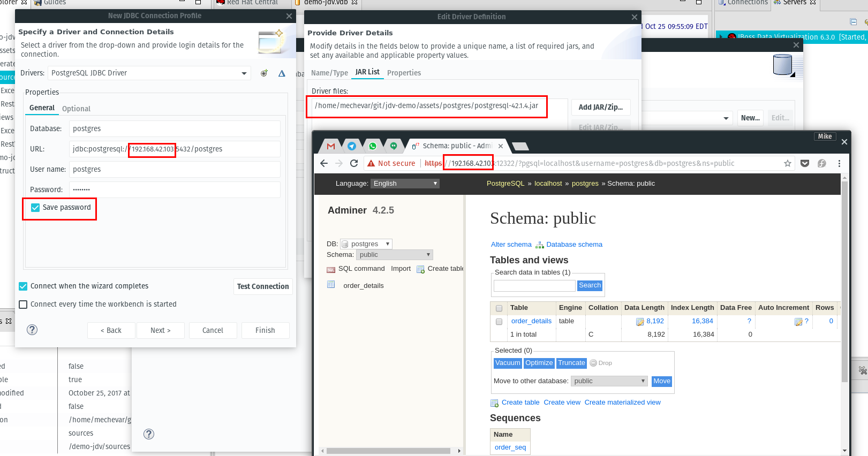Screen dimensions: 868x456
Task: Click the select-data icon beside order_details in sidebar
Action: [331, 285]
